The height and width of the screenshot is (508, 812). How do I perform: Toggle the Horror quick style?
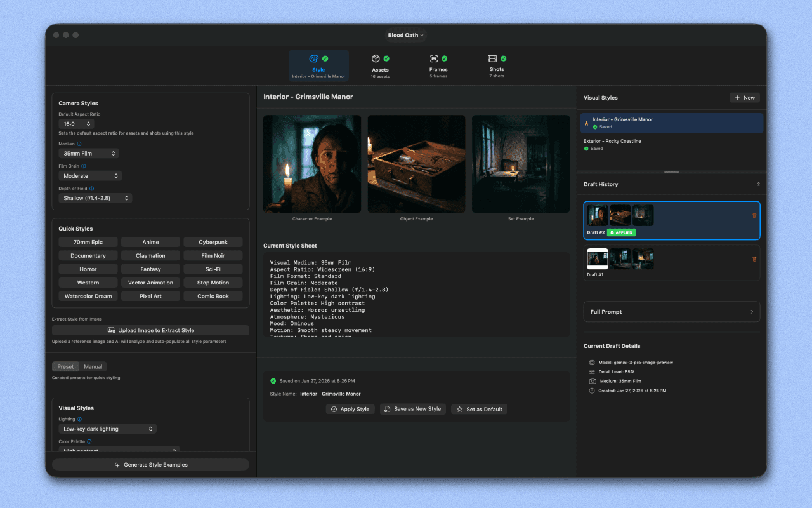(88, 269)
